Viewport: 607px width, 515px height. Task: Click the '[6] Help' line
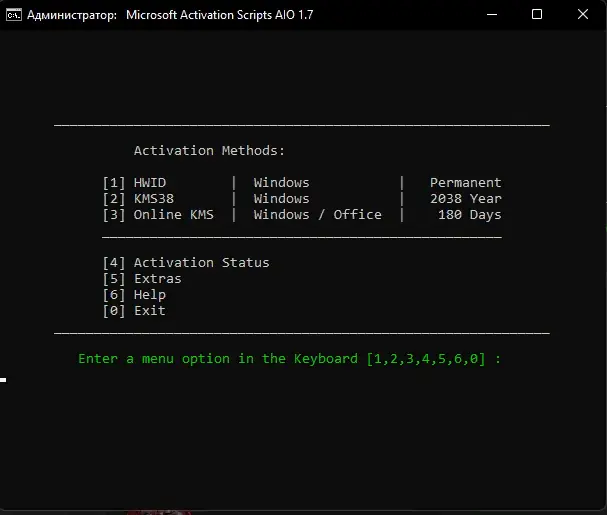[134, 295]
